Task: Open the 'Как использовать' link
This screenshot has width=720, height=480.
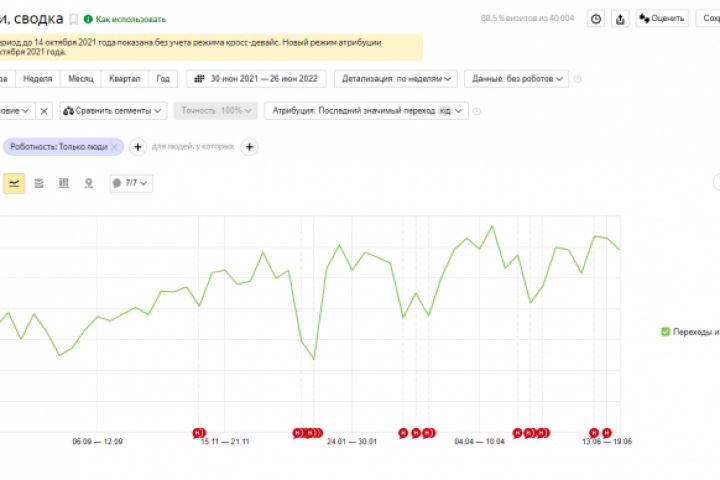Action: [125, 19]
